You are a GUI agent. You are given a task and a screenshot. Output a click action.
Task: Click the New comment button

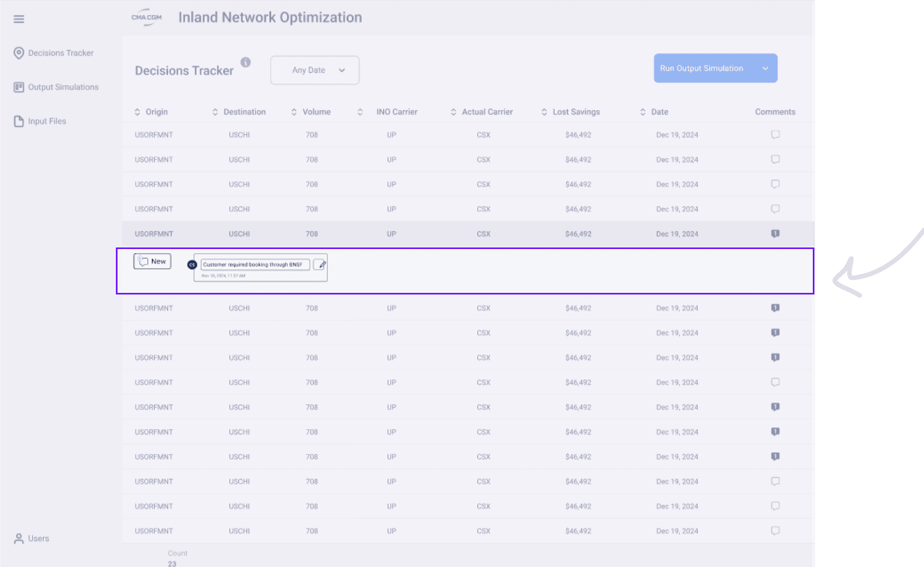click(x=152, y=261)
